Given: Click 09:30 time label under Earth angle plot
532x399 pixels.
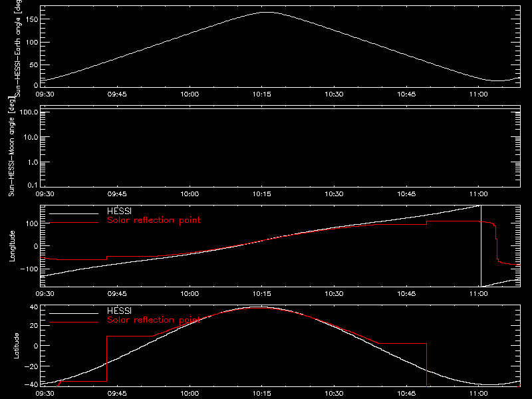Looking at the screenshot, I should (x=45, y=94).
